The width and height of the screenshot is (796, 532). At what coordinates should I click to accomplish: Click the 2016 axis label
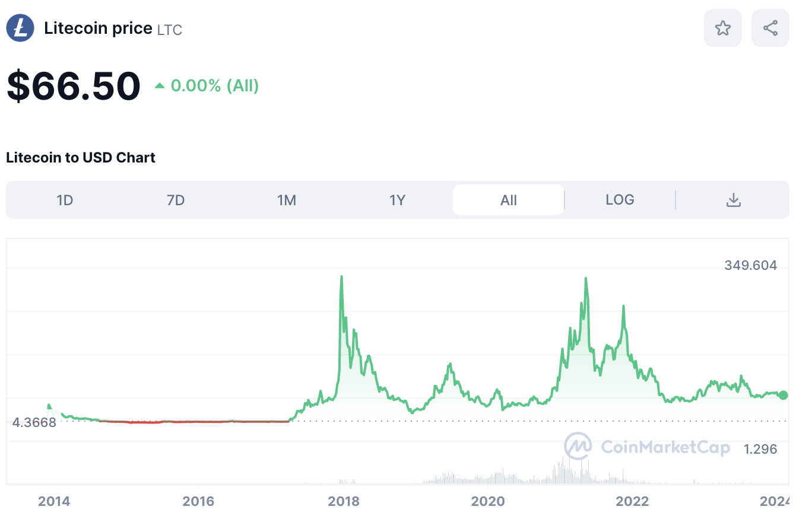(198, 501)
